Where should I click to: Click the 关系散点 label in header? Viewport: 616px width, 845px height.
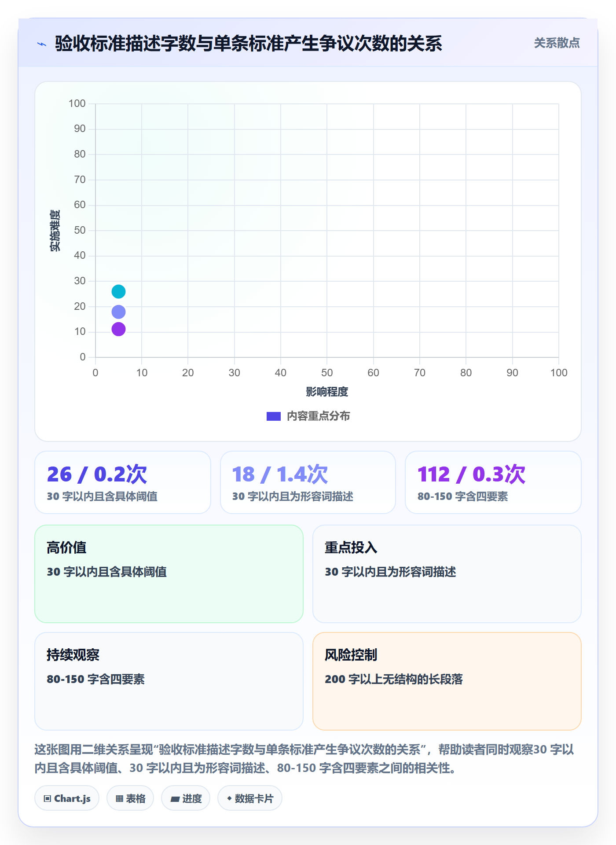click(x=557, y=43)
